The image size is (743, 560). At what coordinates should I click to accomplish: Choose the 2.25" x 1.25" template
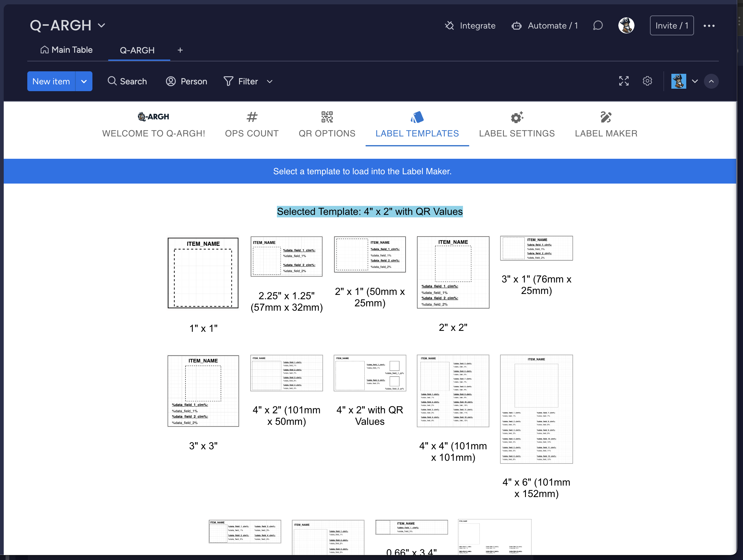(x=286, y=256)
